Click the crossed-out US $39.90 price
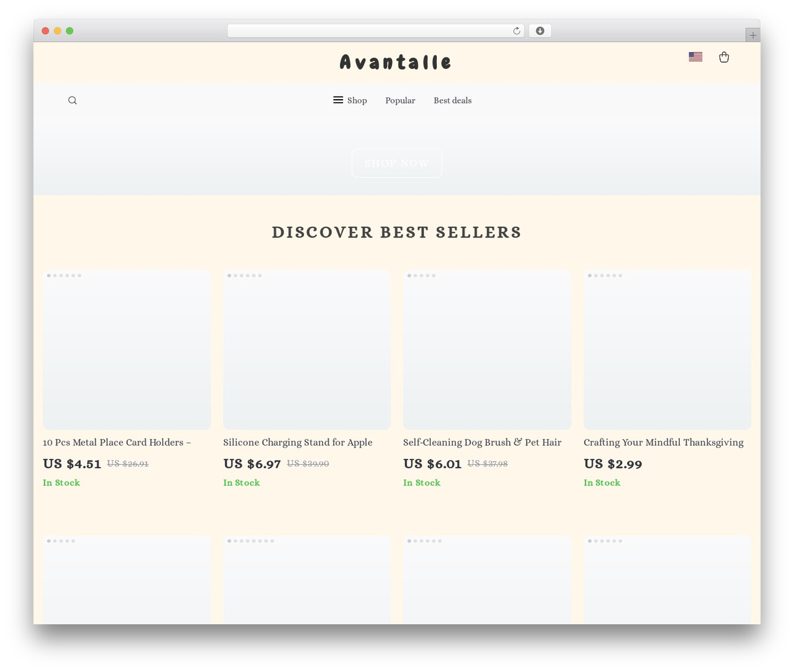The image size is (794, 672). tap(308, 464)
